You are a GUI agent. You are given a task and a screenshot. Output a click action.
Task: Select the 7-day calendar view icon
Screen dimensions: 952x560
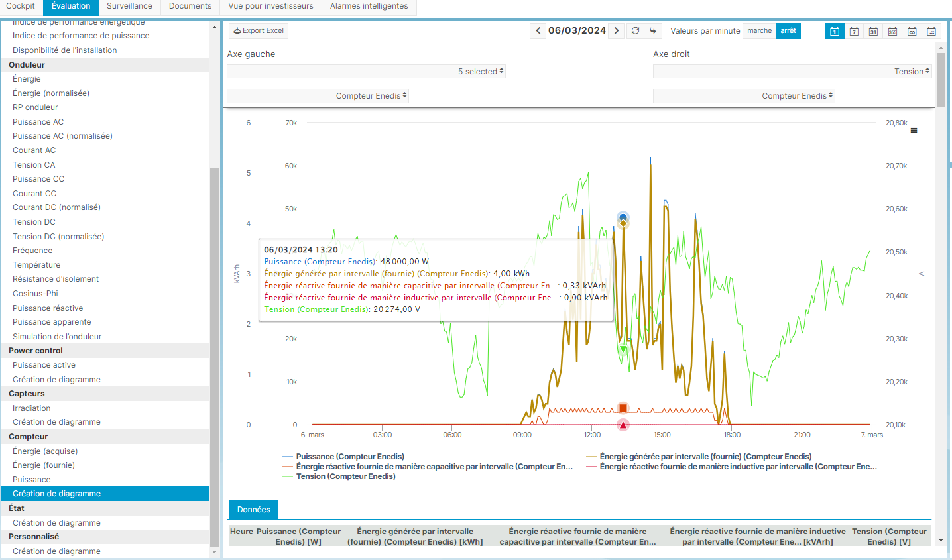tap(854, 31)
